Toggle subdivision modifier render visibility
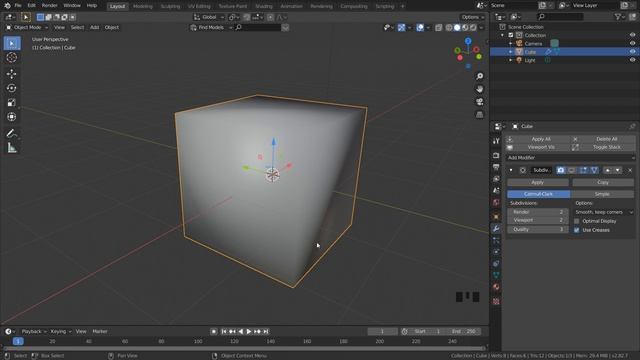This screenshot has width=640, height=360. tap(560, 170)
